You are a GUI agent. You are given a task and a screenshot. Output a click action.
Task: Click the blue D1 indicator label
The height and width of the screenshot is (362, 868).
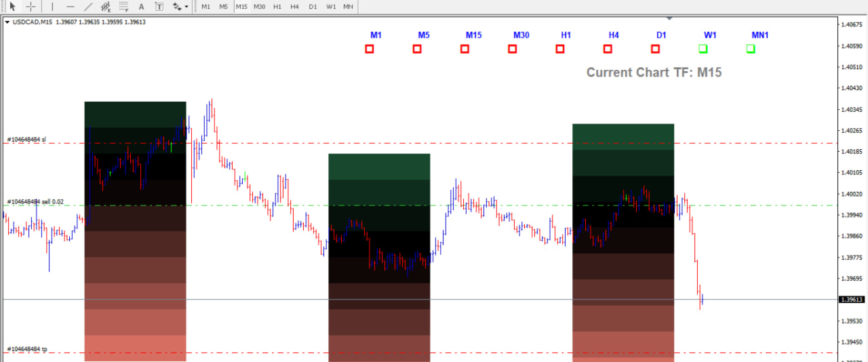(661, 35)
